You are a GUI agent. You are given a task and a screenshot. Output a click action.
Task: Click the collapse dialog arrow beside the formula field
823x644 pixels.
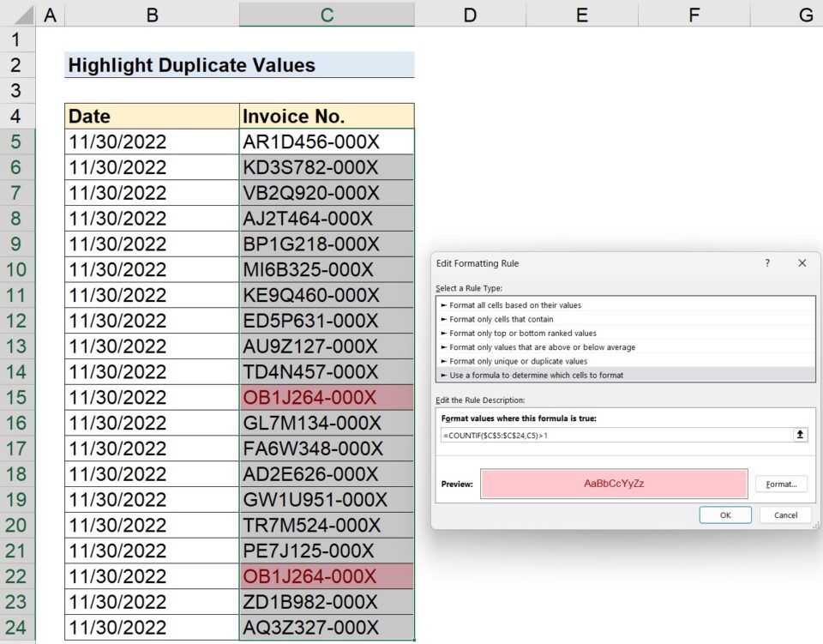click(801, 435)
